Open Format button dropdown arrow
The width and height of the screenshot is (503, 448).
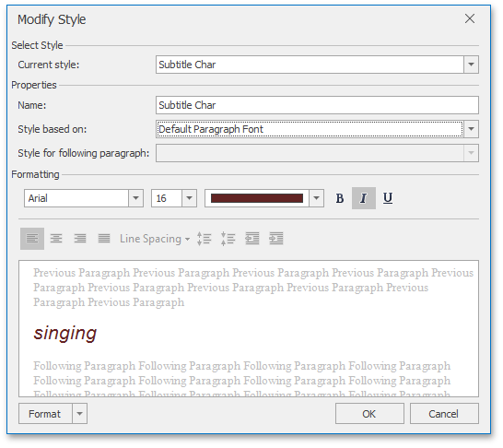[79, 414]
